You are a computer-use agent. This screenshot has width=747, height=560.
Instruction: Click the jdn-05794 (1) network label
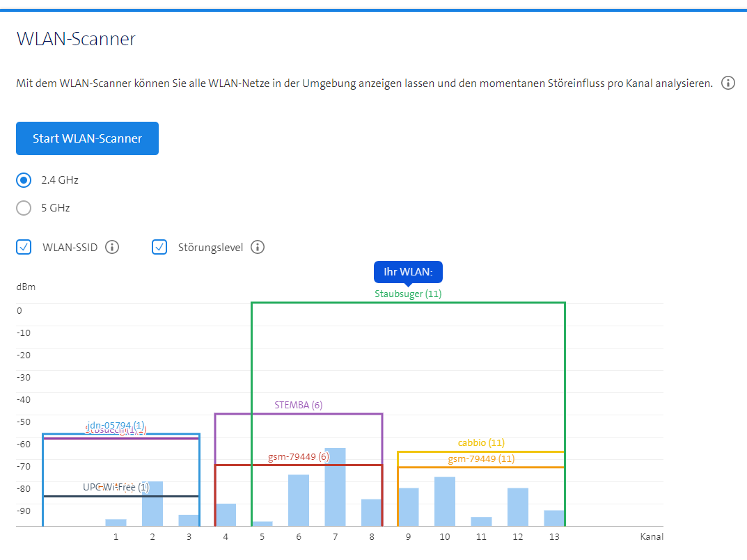coord(116,424)
